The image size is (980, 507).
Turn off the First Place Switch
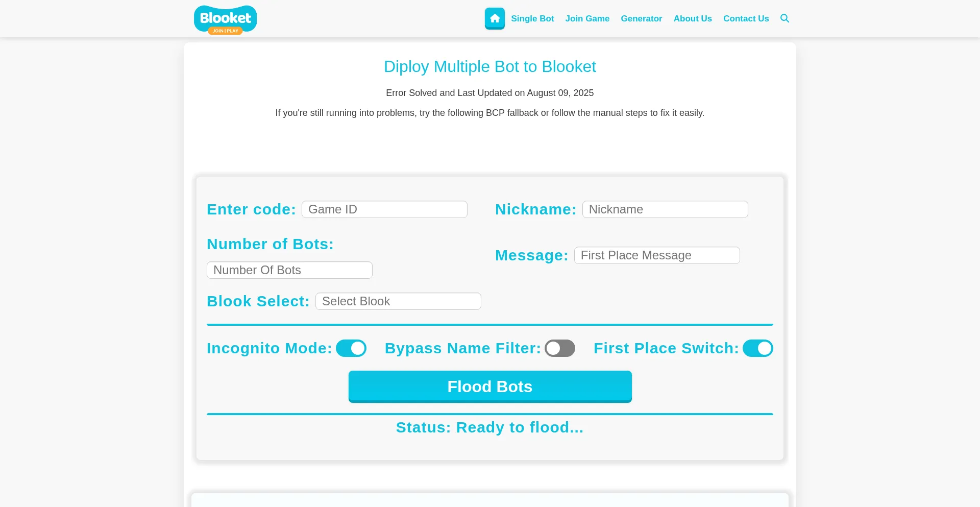click(757, 348)
